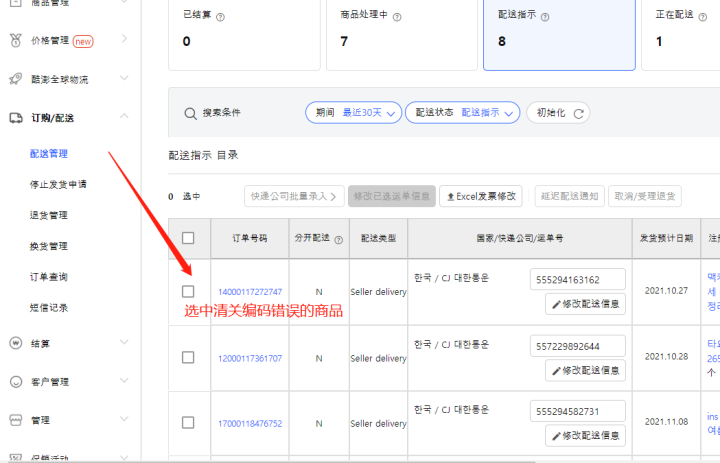Click the tracking number field 555294163162
Image resolution: width=720 pixels, height=463 pixels.
tap(578, 280)
